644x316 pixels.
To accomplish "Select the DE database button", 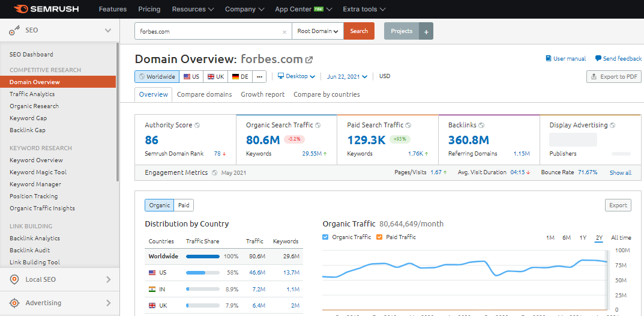I will pos(240,76).
